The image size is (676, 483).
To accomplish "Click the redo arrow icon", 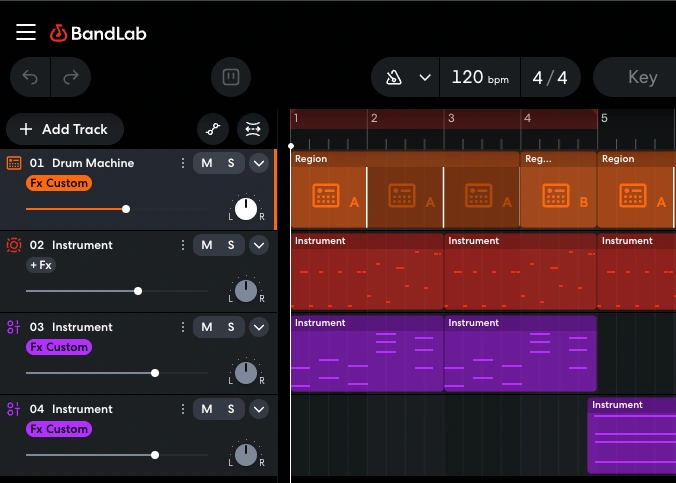I will (71, 77).
